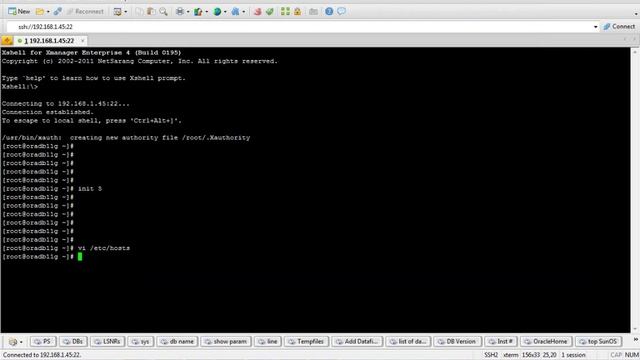Click the list of da... quick command
The image size is (640, 360).
tap(408, 342)
